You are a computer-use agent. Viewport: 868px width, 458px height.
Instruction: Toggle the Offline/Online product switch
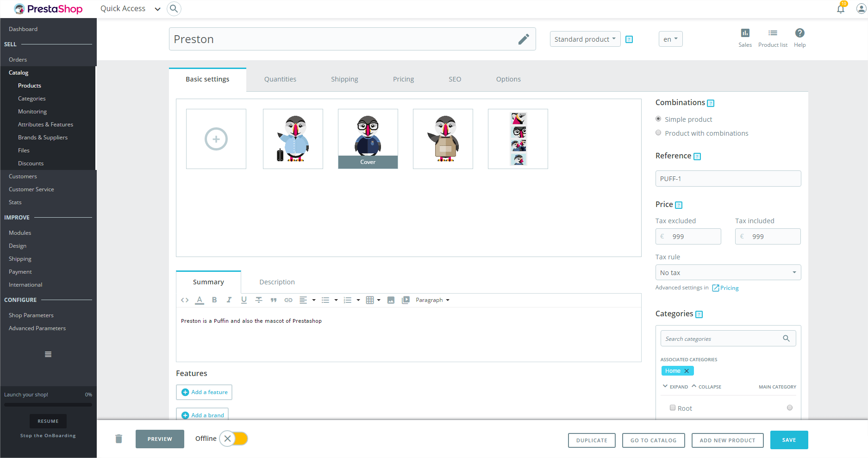click(234, 439)
